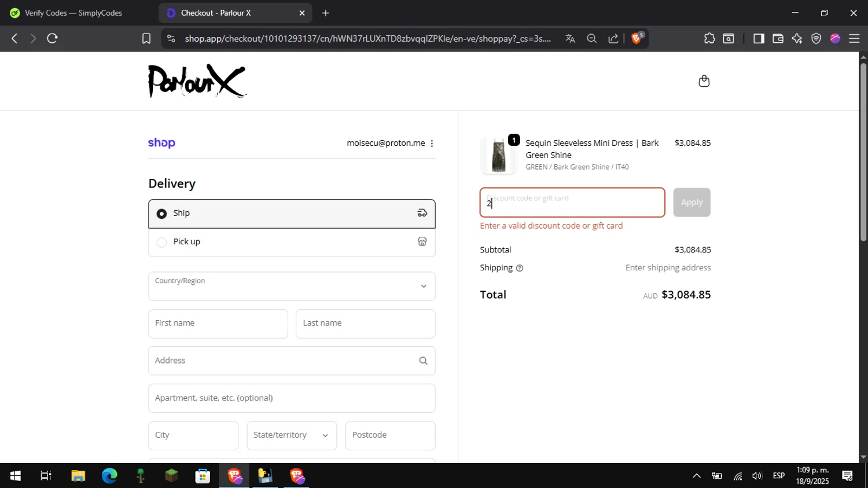Open the volume control in system tray
Viewport: 868px width, 488px height.
[x=757, y=476]
